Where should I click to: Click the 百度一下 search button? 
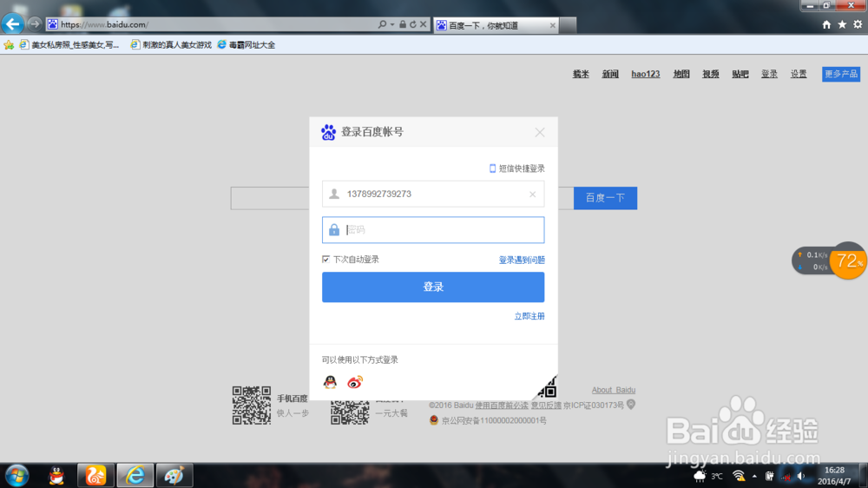(605, 198)
